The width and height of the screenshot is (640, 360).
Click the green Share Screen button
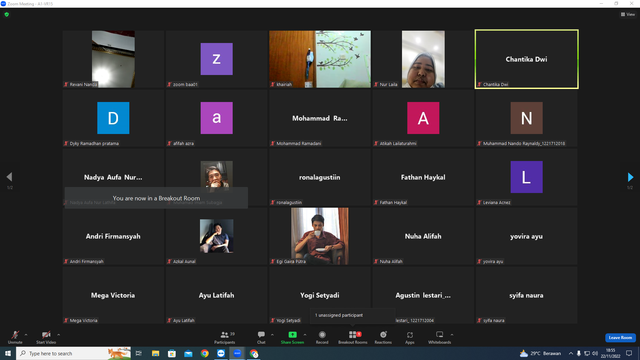[x=292, y=337]
